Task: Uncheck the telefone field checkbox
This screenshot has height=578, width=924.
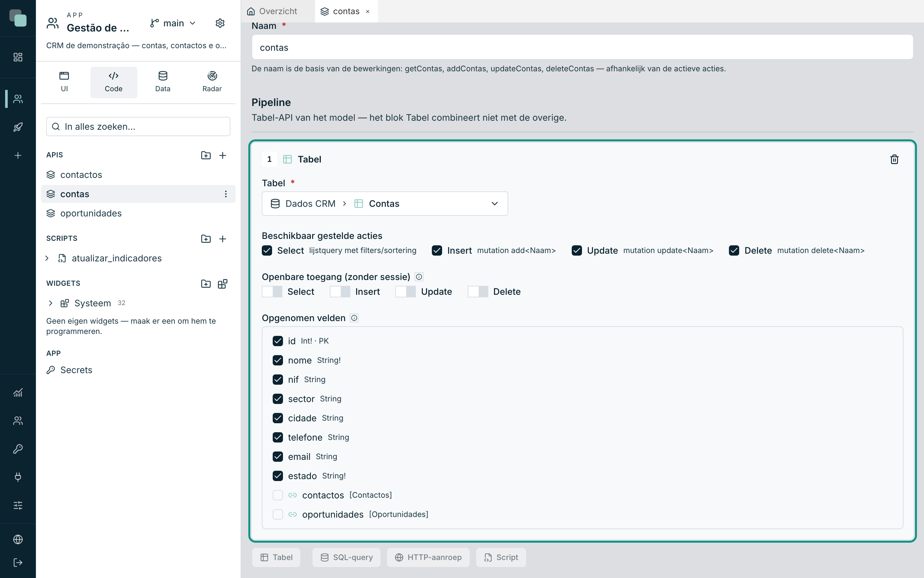Action: [278, 437]
